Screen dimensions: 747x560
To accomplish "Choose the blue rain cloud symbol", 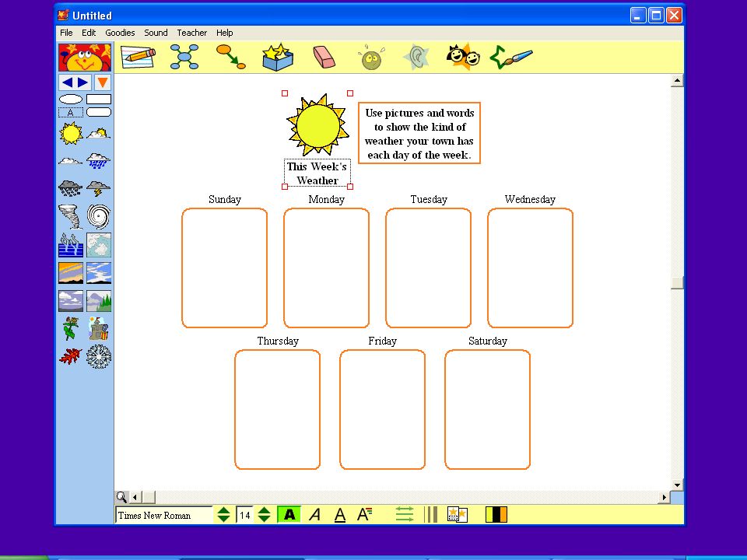I will click(x=99, y=161).
